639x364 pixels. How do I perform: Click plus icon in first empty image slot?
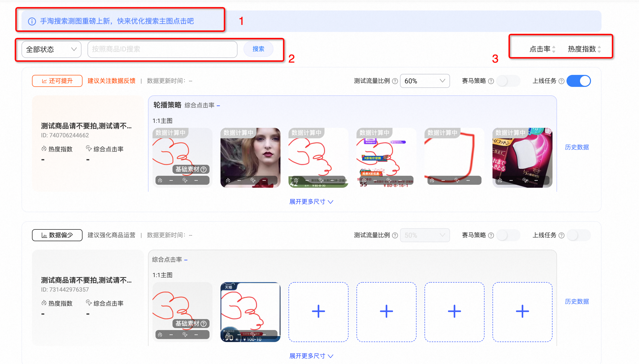coord(318,311)
